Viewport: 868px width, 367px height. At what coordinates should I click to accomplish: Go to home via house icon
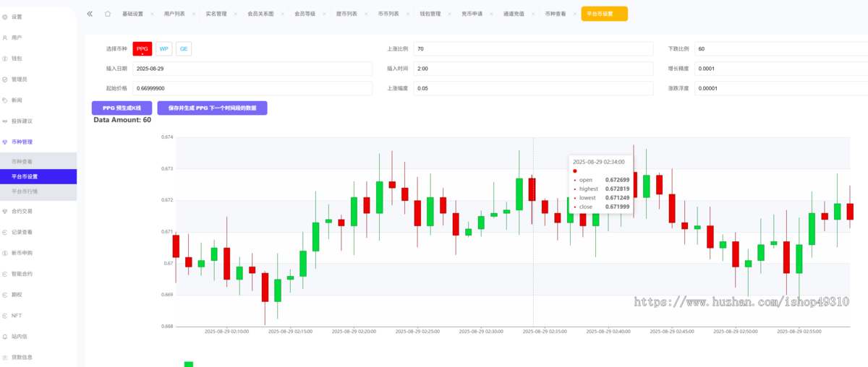pyautogui.click(x=108, y=14)
